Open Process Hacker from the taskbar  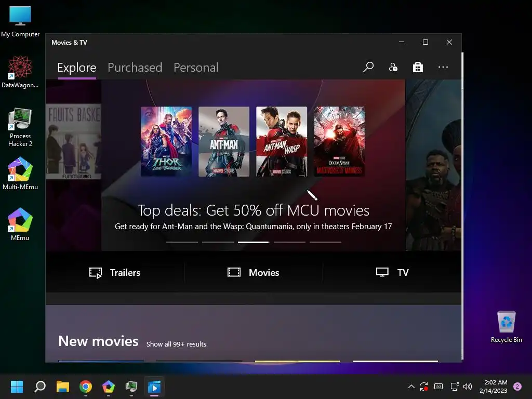click(x=131, y=387)
